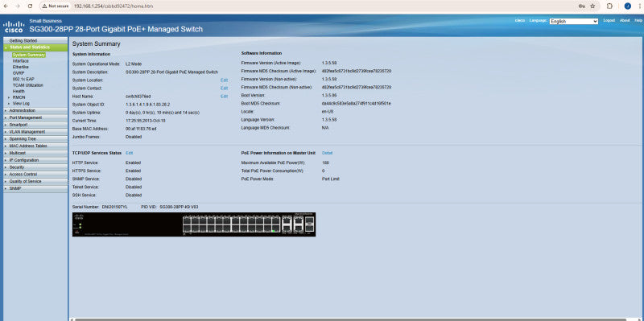Open the Etherlike statistics page
Image resolution: width=644 pixels, height=321 pixels.
click(x=21, y=67)
